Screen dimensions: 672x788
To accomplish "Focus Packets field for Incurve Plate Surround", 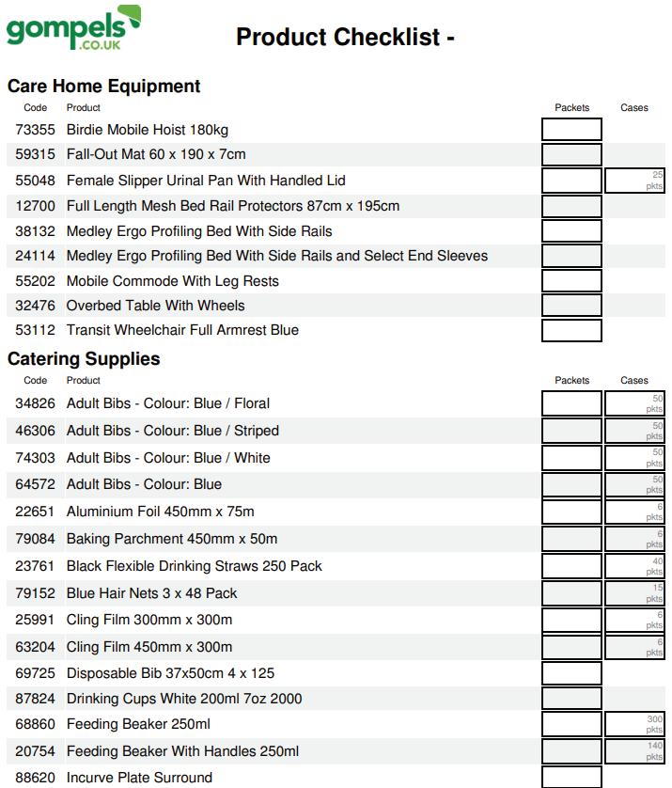I will [571, 777].
